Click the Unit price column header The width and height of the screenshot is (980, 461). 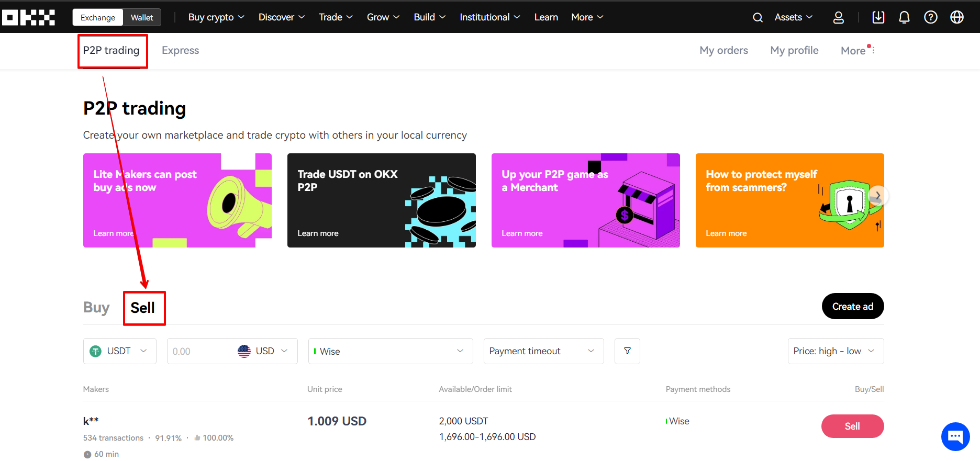tap(325, 389)
